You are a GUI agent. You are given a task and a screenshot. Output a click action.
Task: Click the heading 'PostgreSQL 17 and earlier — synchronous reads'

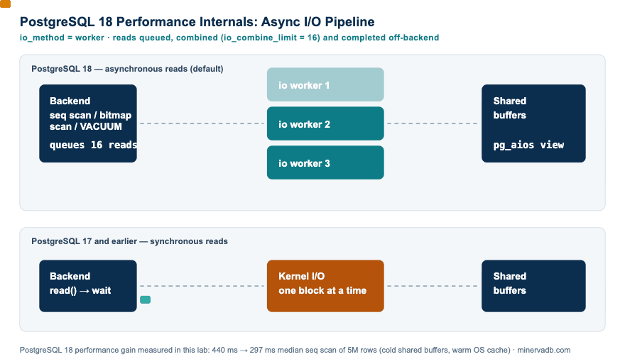(129, 241)
